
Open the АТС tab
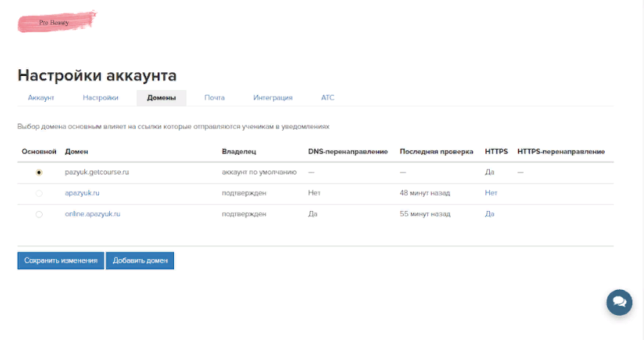coord(328,98)
